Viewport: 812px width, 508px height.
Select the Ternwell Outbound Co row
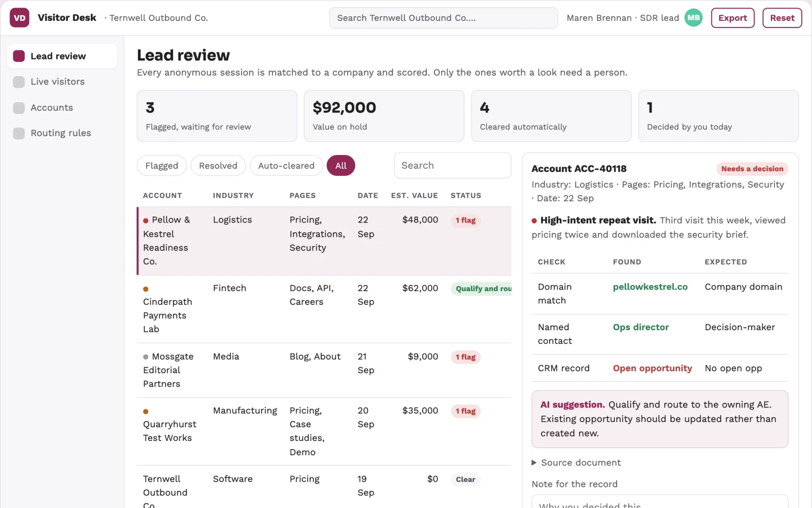[324, 487]
